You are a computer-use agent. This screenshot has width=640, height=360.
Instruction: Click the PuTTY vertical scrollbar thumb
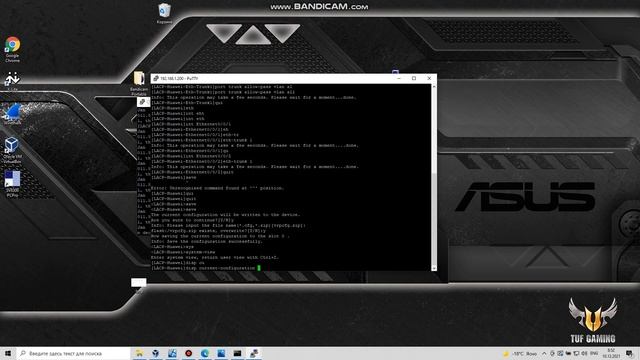[433, 219]
